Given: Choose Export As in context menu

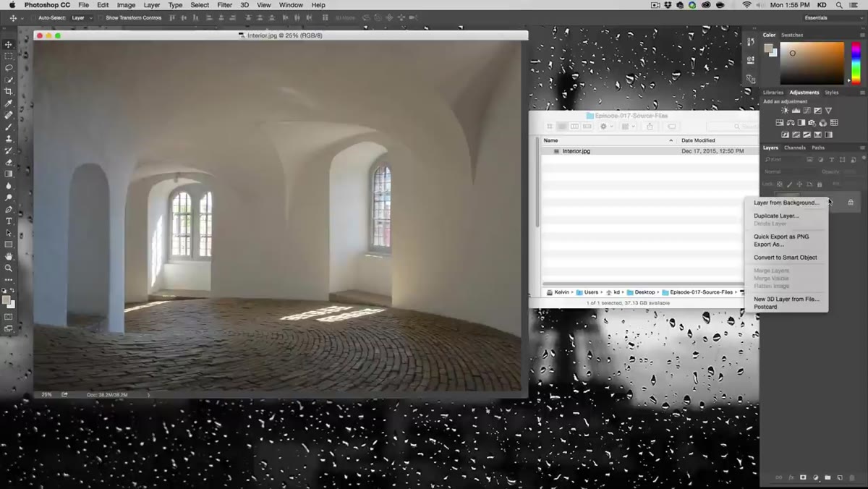Looking at the screenshot, I should click(x=768, y=244).
